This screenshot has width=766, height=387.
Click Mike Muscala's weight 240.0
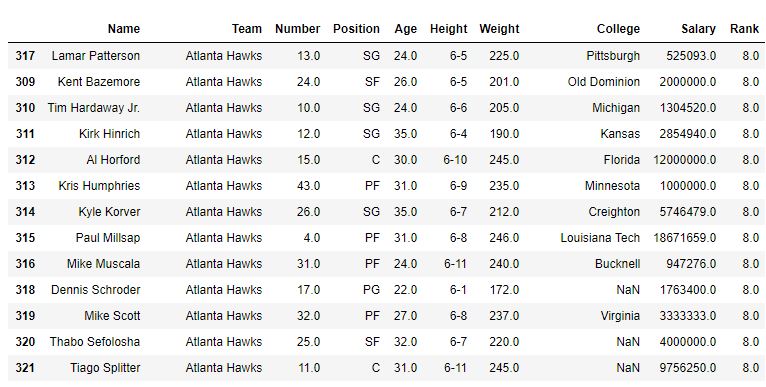coord(504,264)
